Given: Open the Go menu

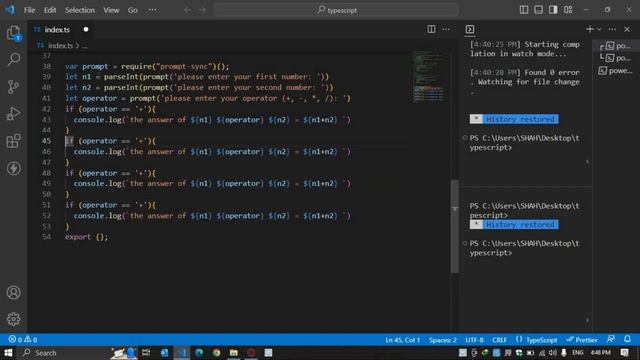Looking at the screenshot, I should pyautogui.click(x=133, y=10).
